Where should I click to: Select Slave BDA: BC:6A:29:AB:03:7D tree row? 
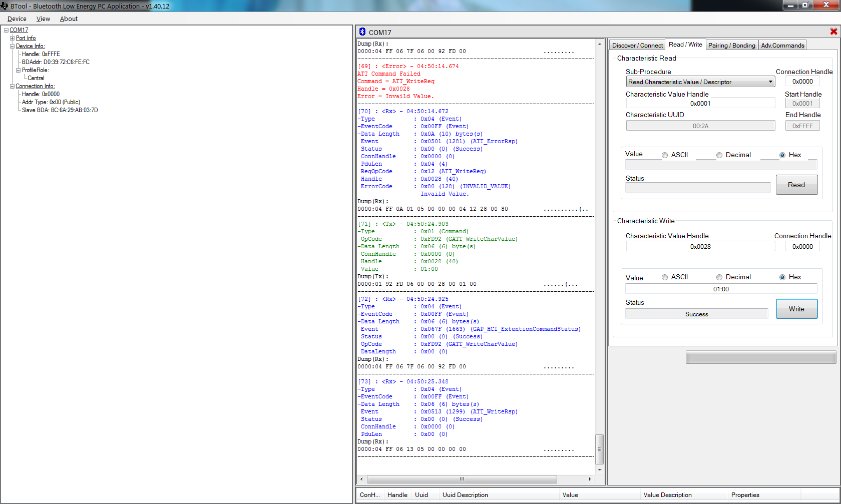click(60, 110)
